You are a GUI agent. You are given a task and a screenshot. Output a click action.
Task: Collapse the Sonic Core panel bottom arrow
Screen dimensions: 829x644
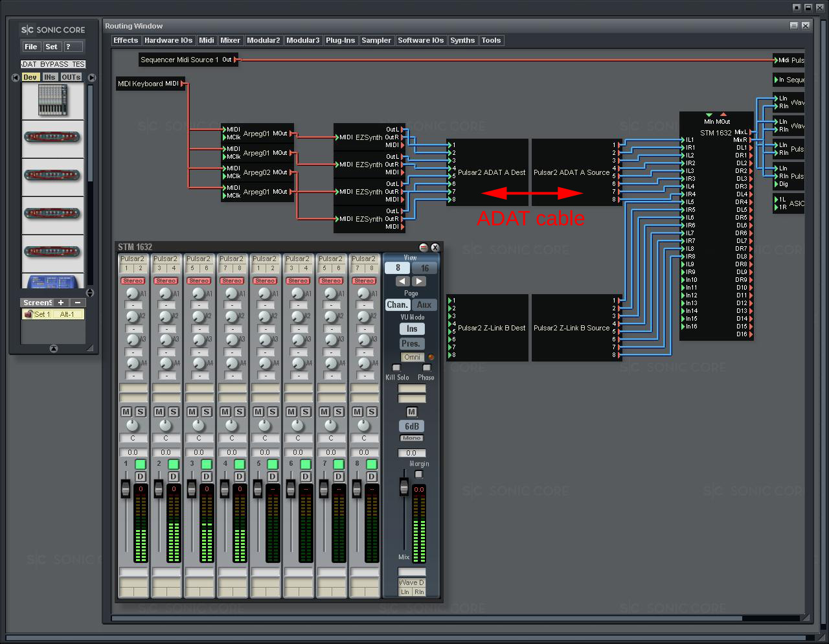pos(54,349)
